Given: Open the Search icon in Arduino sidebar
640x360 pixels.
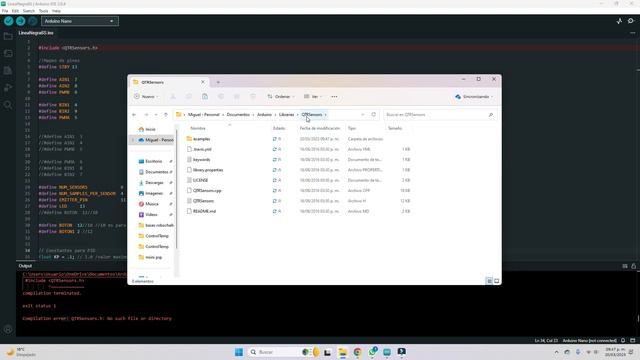Looking at the screenshot, I should point(8,105).
